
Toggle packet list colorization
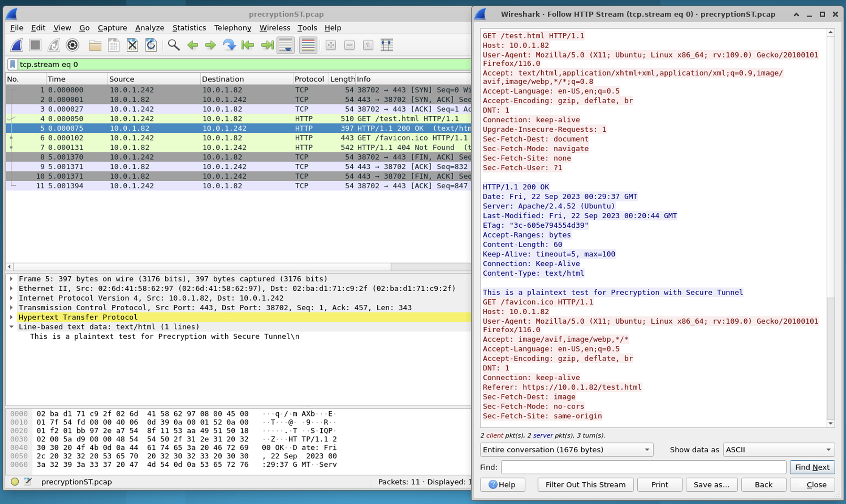click(308, 45)
